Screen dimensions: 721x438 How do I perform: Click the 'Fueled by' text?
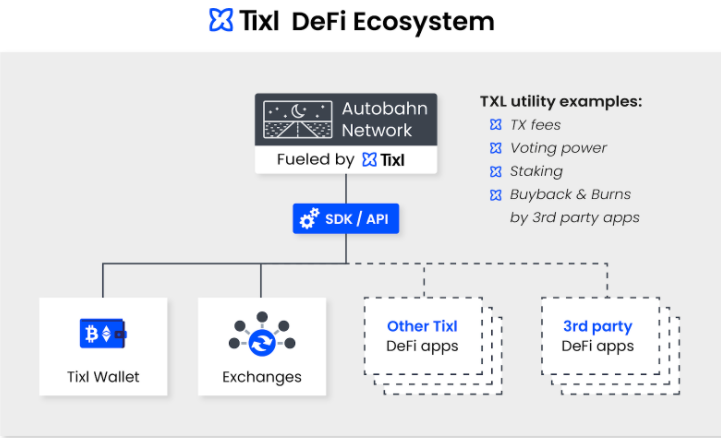(315, 159)
